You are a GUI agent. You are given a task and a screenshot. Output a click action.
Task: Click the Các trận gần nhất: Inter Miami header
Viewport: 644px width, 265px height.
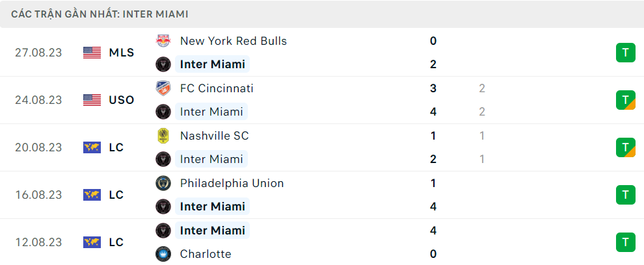[x=100, y=14]
